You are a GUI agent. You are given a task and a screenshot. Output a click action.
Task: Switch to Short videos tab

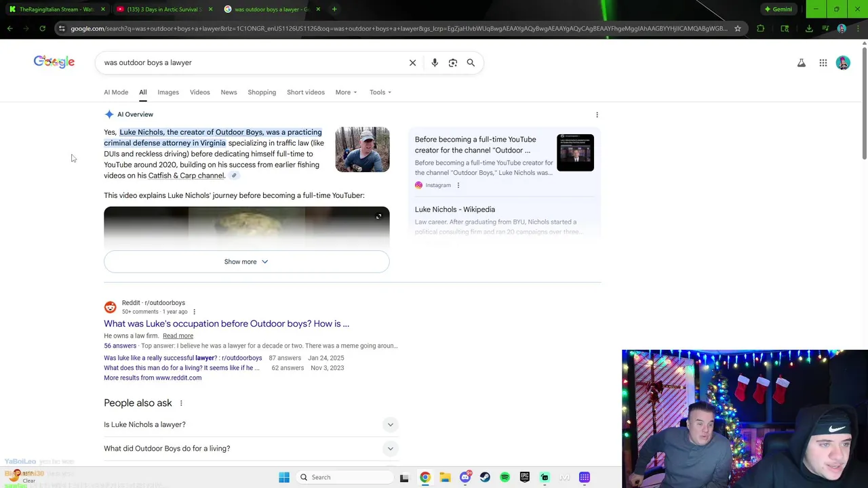306,92
